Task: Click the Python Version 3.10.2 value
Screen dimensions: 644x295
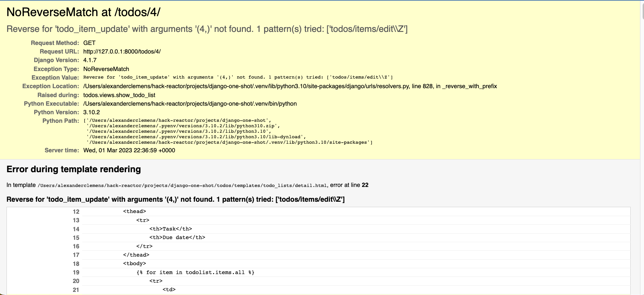Action: [91, 112]
